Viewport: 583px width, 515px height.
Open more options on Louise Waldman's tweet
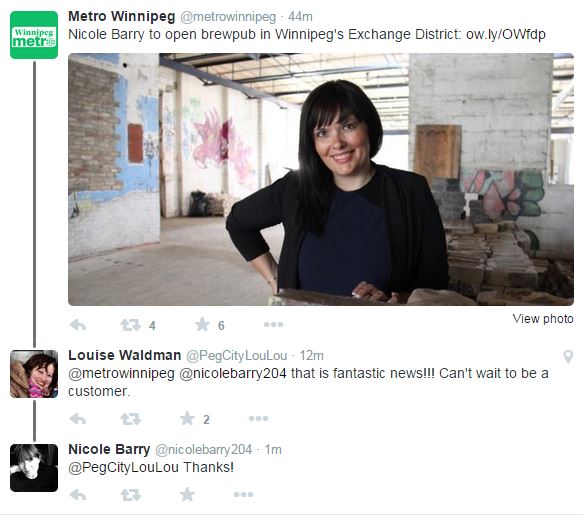click(x=258, y=419)
